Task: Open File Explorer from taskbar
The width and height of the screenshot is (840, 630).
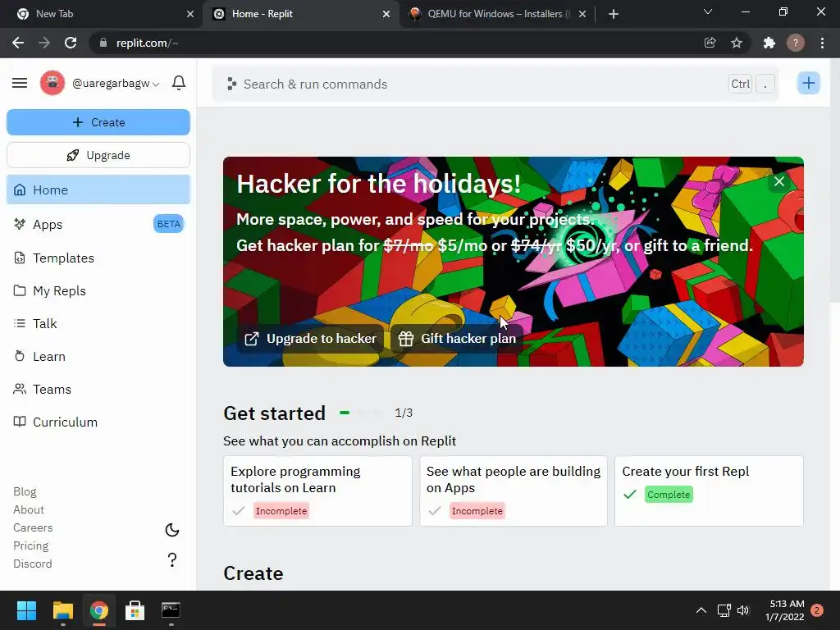Action: (62, 610)
